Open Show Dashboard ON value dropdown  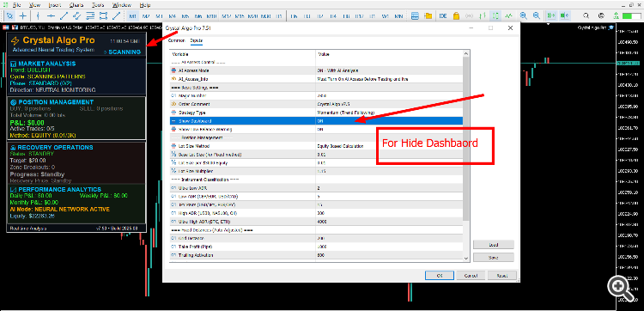pyautogui.click(x=389, y=121)
